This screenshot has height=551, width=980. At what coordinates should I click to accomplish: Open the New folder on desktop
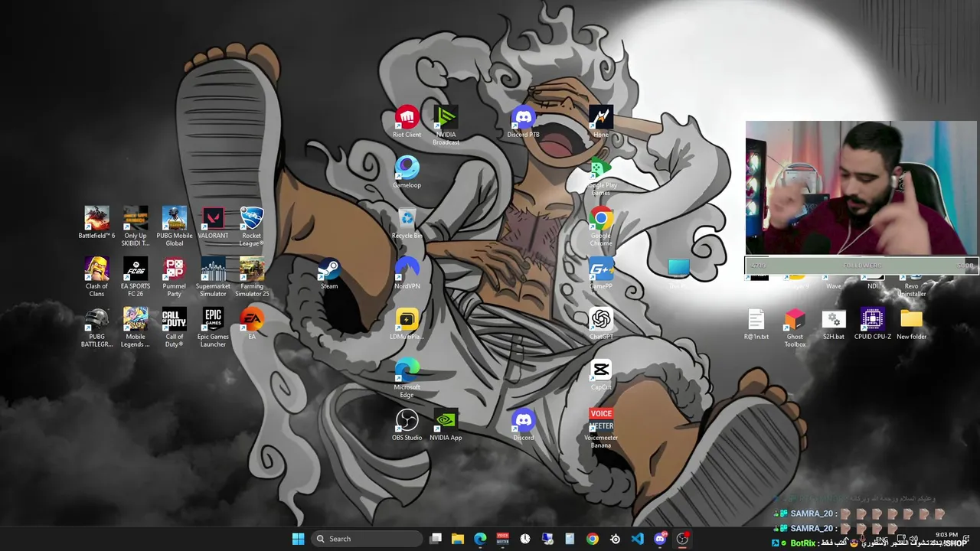coord(911,324)
